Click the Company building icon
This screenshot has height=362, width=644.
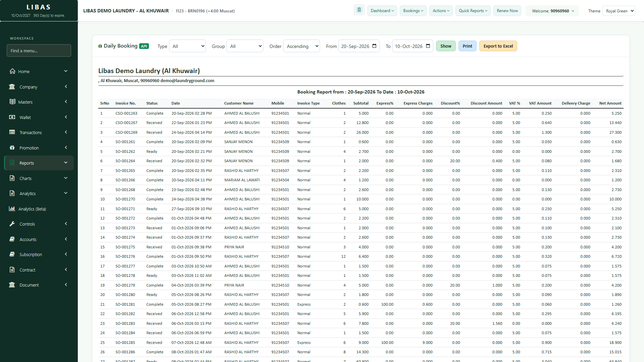12,87
